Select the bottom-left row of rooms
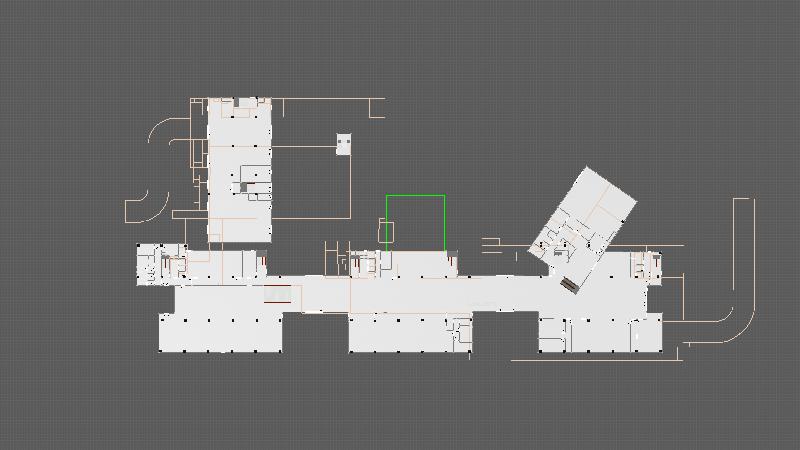Screen dimensions: 800x450 tap(221, 333)
